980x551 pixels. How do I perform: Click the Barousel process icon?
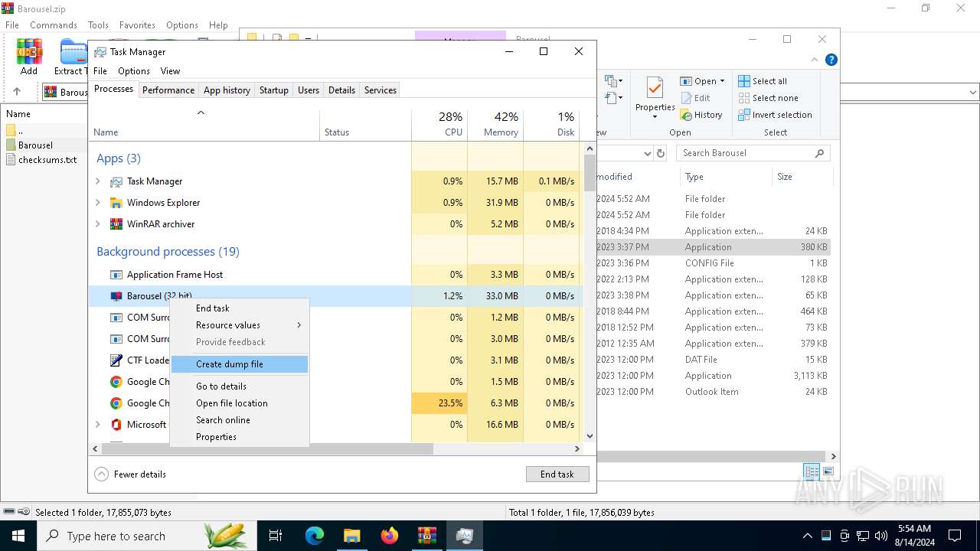(116, 296)
